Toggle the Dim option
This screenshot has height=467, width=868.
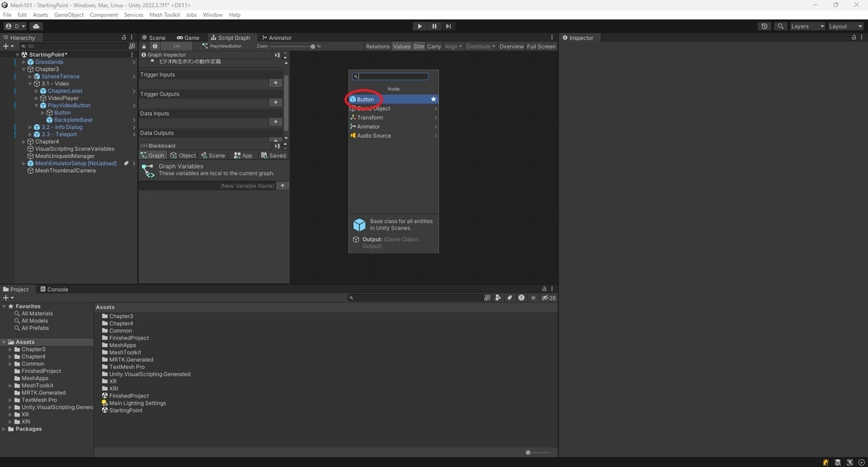(x=419, y=46)
